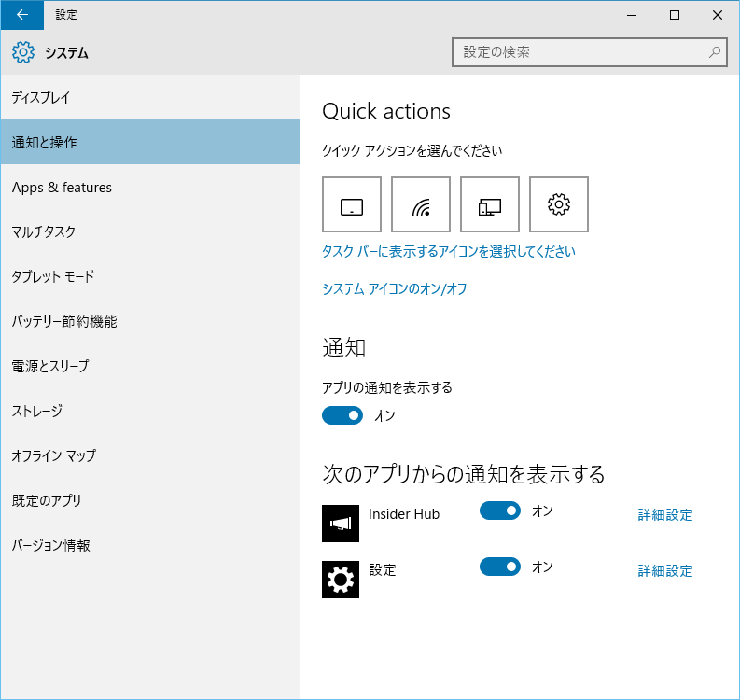This screenshot has width=740, height=700.
Task: Click the Insider Hub megaphone app icon
Action: [x=341, y=524]
